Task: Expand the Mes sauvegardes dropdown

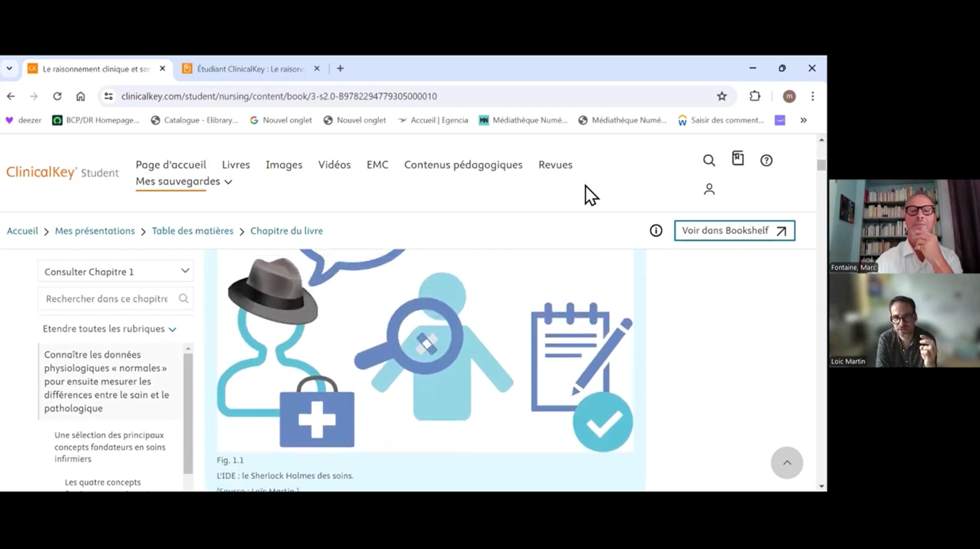Action: pyautogui.click(x=184, y=182)
